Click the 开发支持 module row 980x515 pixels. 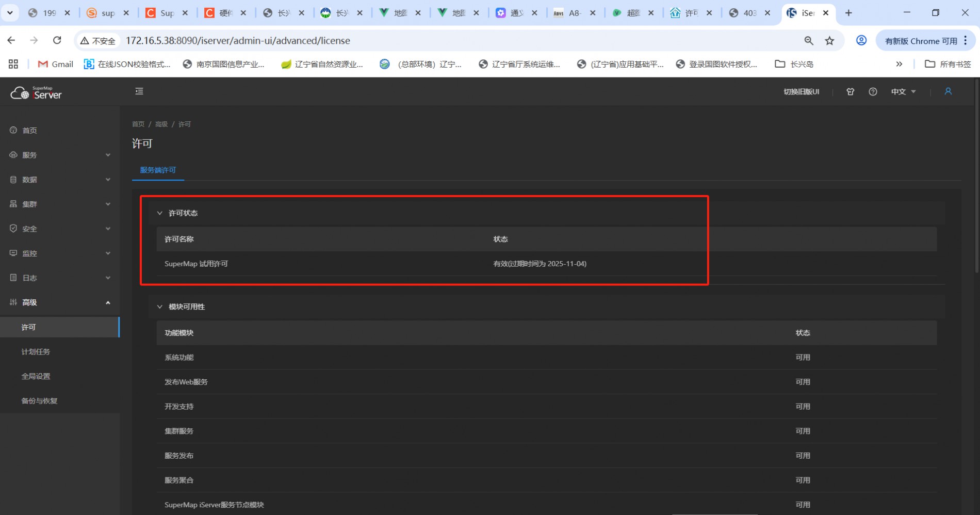[547, 406]
